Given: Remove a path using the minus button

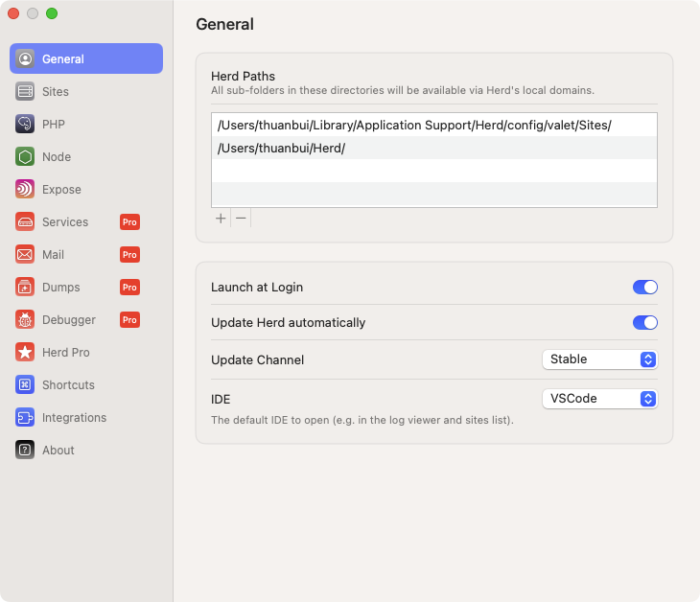Looking at the screenshot, I should click(x=241, y=219).
